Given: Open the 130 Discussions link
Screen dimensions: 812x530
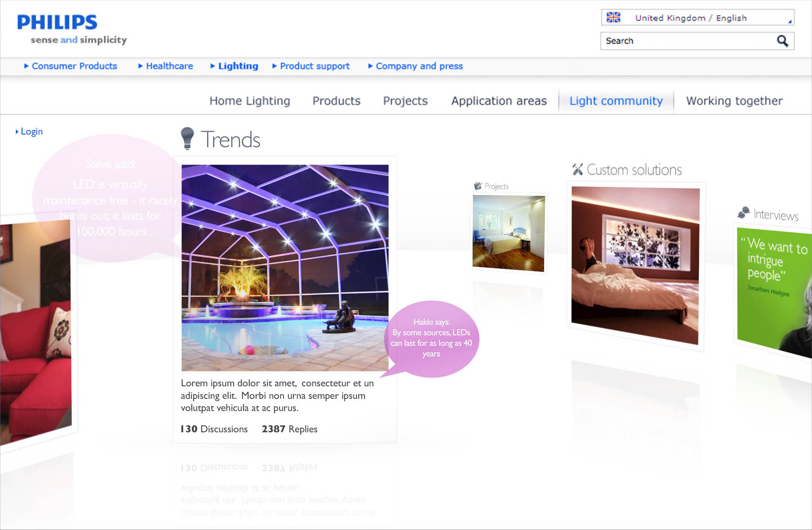Looking at the screenshot, I should pyautogui.click(x=214, y=429).
